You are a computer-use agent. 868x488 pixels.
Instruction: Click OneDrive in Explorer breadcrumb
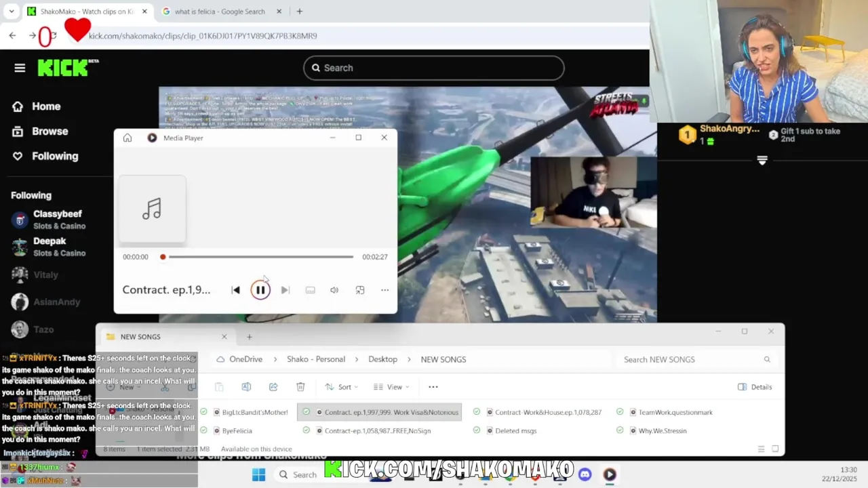pyautogui.click(x=245, y=359)
